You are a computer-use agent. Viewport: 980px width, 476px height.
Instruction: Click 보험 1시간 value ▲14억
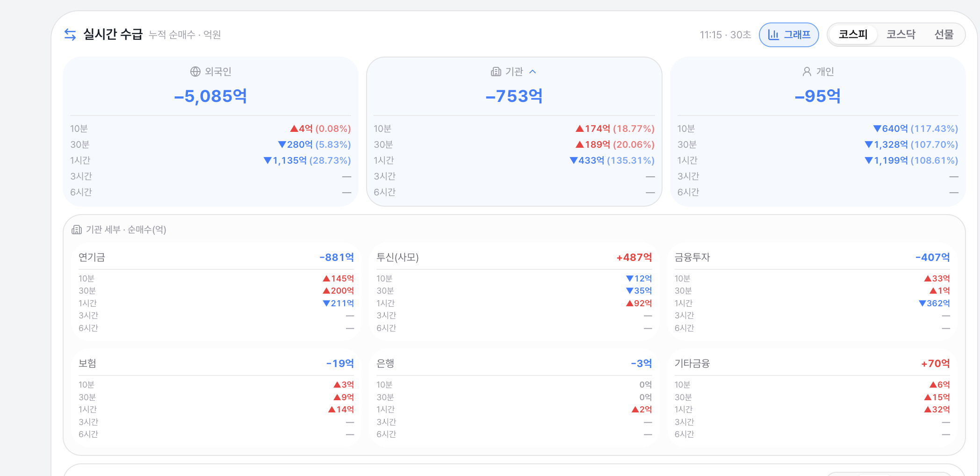click(341, 409)
